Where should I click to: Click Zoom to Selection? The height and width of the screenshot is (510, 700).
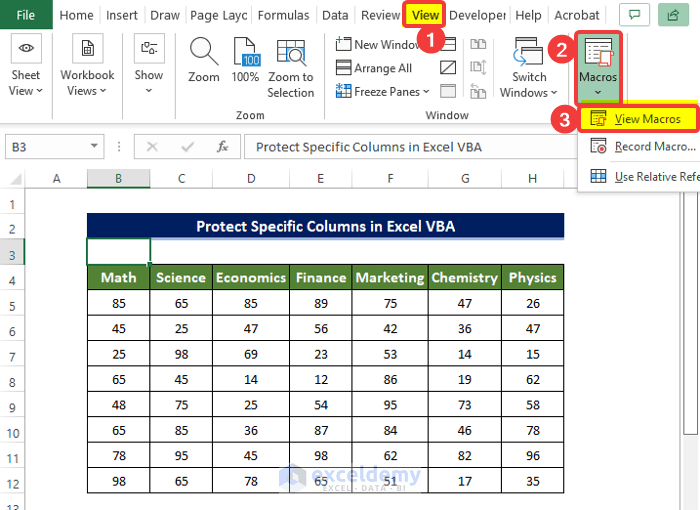tap(291, 67)
